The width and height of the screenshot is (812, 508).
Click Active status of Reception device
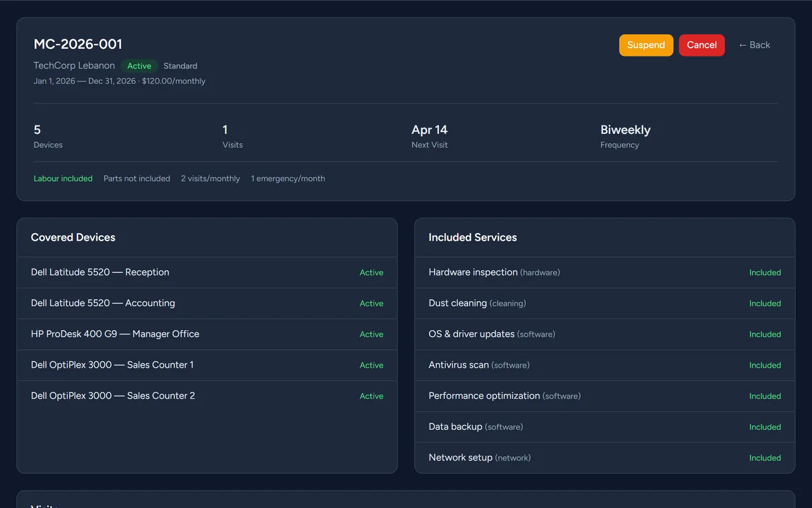pyautogui.click(x=371, y=272)
